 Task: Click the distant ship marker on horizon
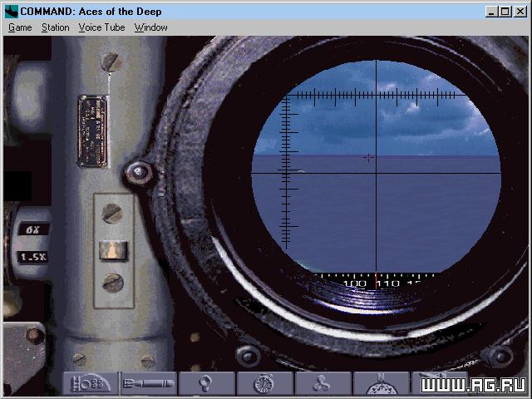click(x=368, y=157)
